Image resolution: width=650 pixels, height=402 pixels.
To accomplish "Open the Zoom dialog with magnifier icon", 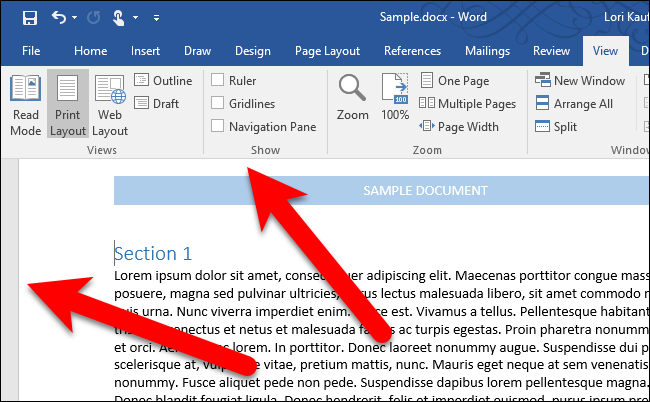I will coord(352,97).
